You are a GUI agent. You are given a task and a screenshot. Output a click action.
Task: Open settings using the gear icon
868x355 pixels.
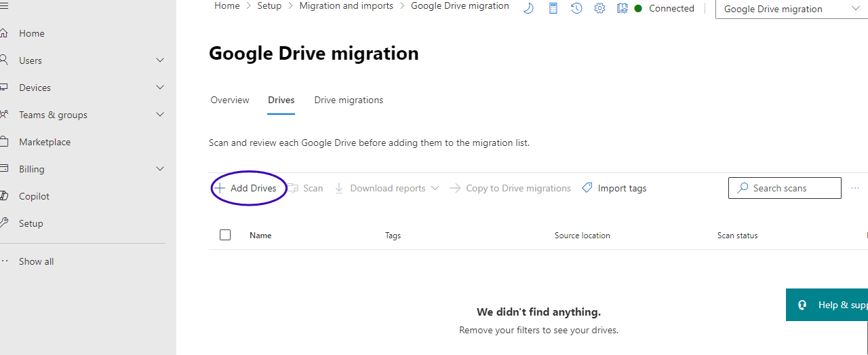(599, 8)
